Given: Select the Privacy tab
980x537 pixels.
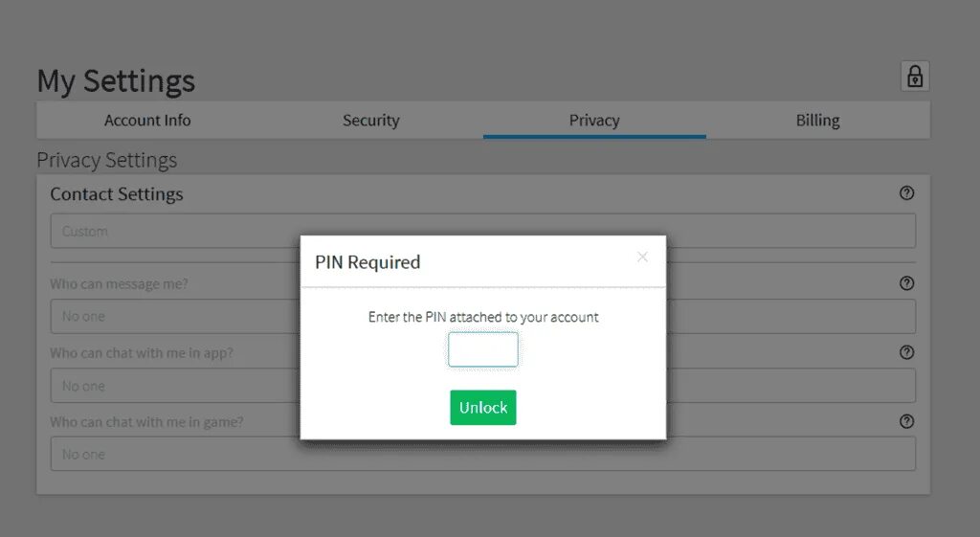Looking at the screenshot, I should (594, 120).
